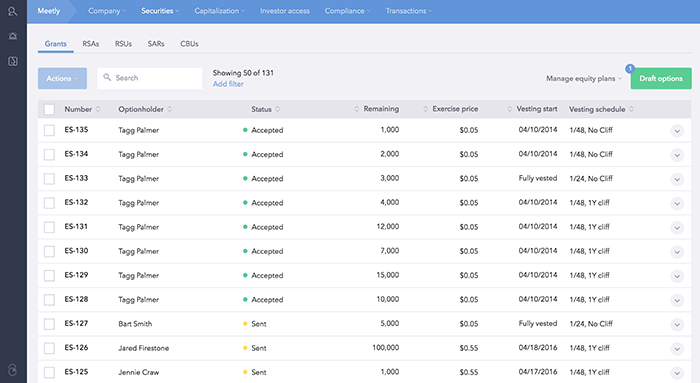
Task: Check the select-all checkbox in header
Action: [49, 109]
